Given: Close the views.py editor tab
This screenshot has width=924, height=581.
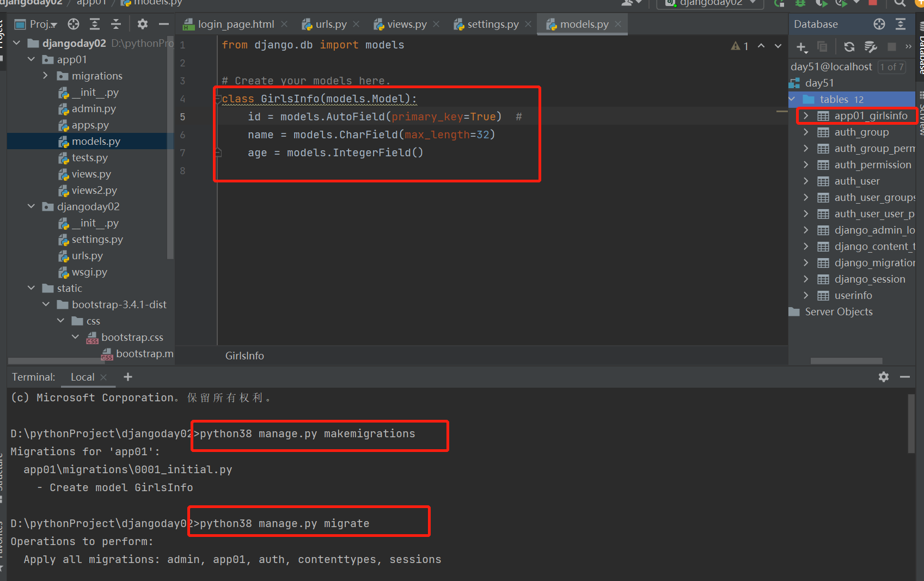Looking at the screenshot, I should point(436,24).
